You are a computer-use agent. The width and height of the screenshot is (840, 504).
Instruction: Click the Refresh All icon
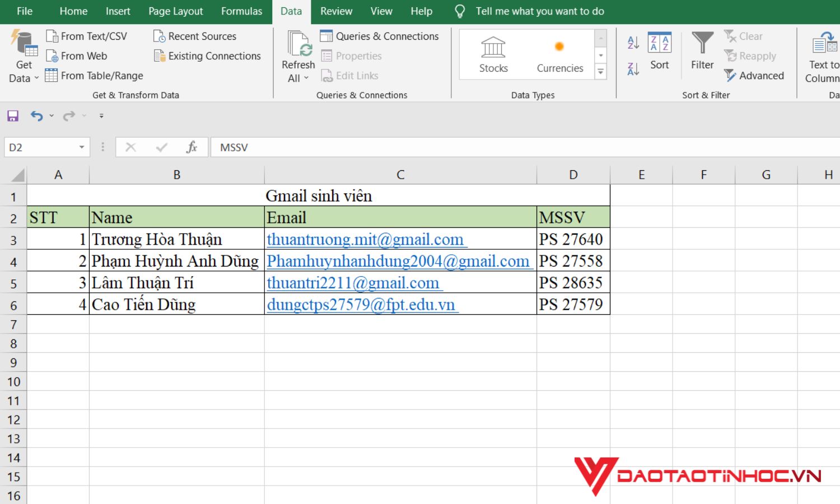[300, 44]
